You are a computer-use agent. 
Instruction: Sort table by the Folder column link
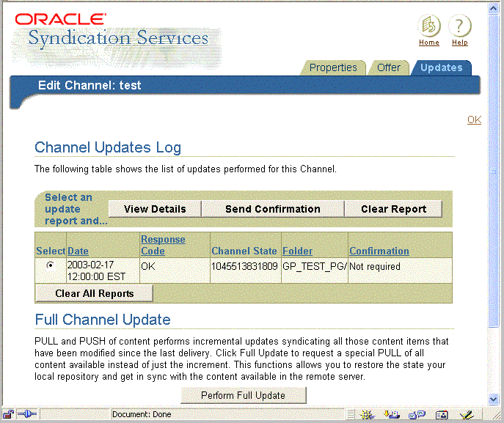coord(297,251)
